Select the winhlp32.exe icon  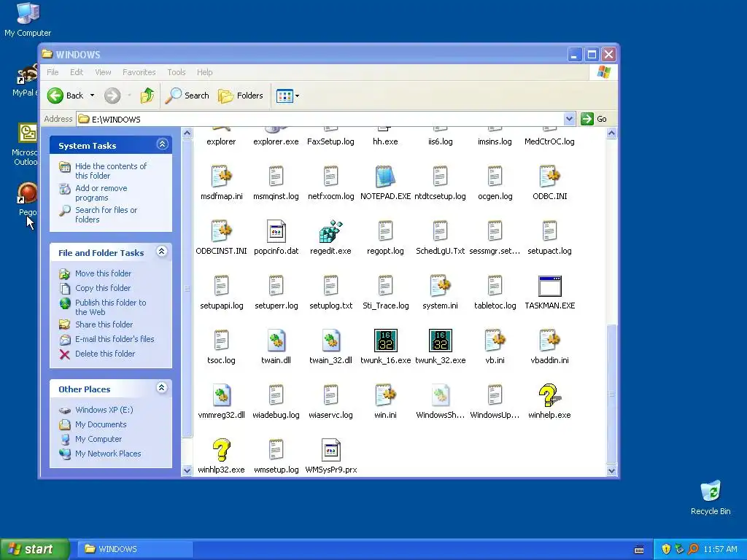pyautogui.click(x=222, y=450)
